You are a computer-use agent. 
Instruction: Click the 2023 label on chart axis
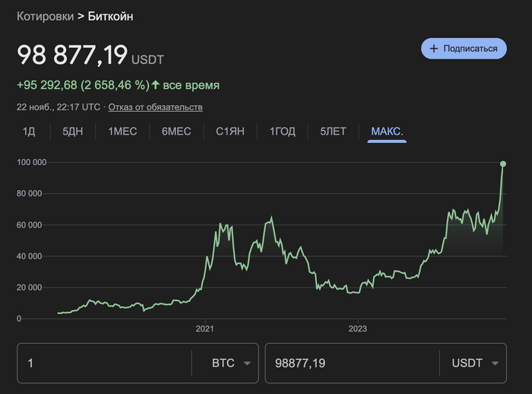357,329
